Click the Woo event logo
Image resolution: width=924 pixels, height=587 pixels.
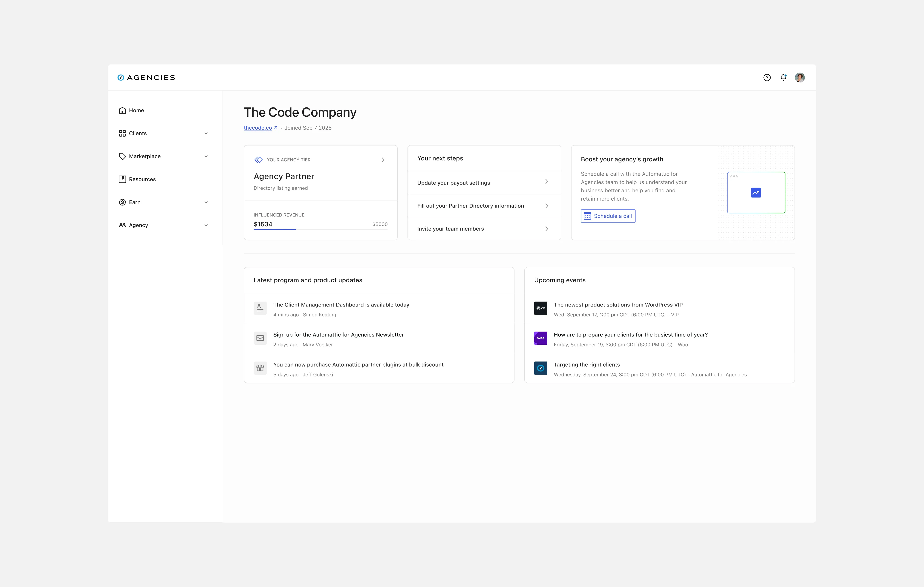click(x=540, y=338)
